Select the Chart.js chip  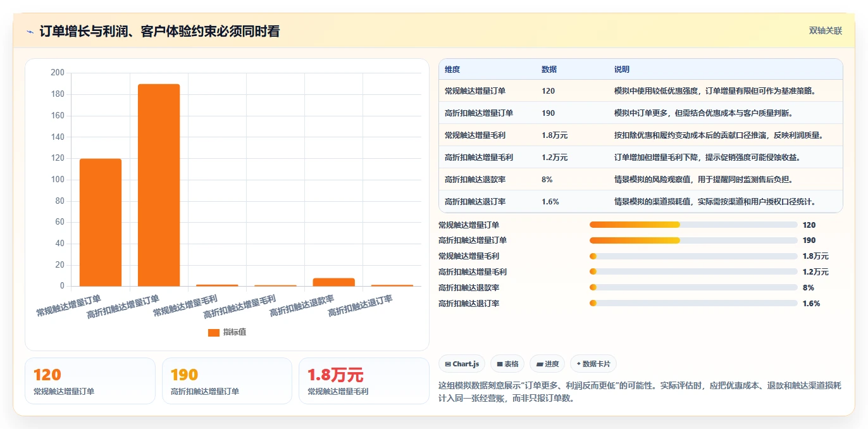point(462,364)
